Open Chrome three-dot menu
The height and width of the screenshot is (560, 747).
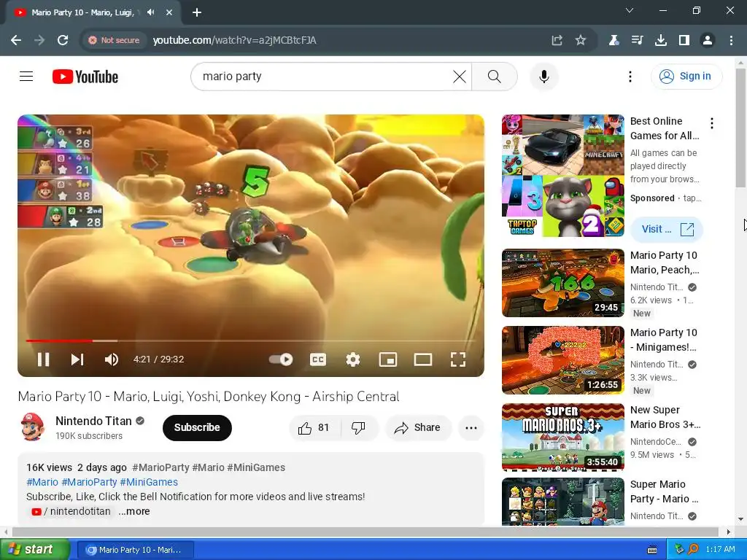pos(731,41)
